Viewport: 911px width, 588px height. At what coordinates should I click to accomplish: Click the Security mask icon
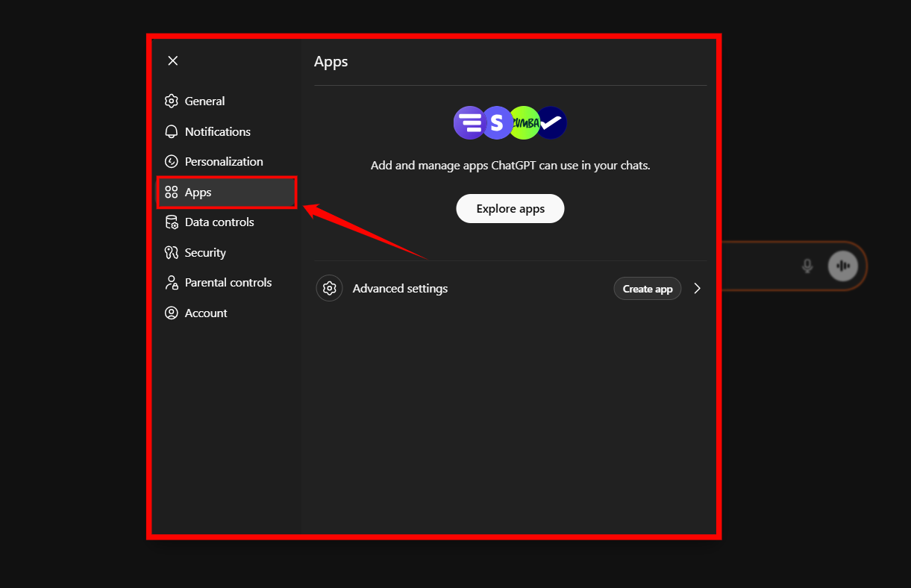172,252
